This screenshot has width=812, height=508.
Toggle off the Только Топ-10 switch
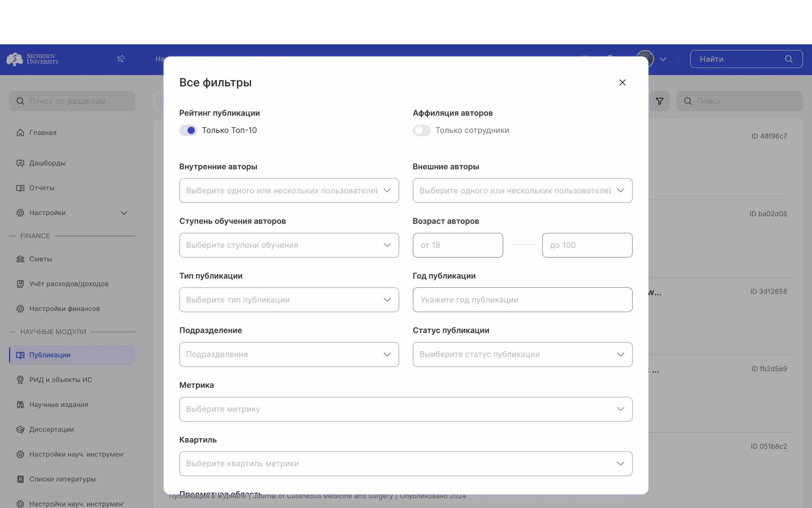(x=188, y=130)
